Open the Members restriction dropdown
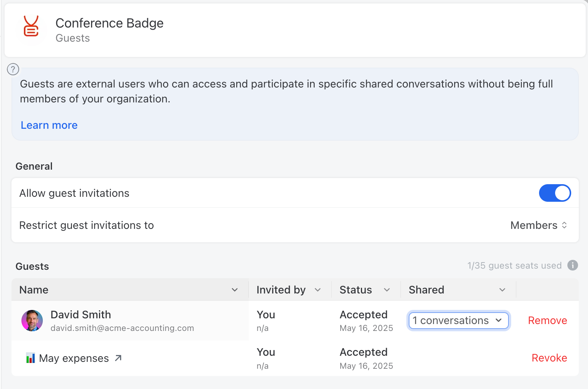Image resolution: width=588 pixels, height=389 pixels. [539, 225]
